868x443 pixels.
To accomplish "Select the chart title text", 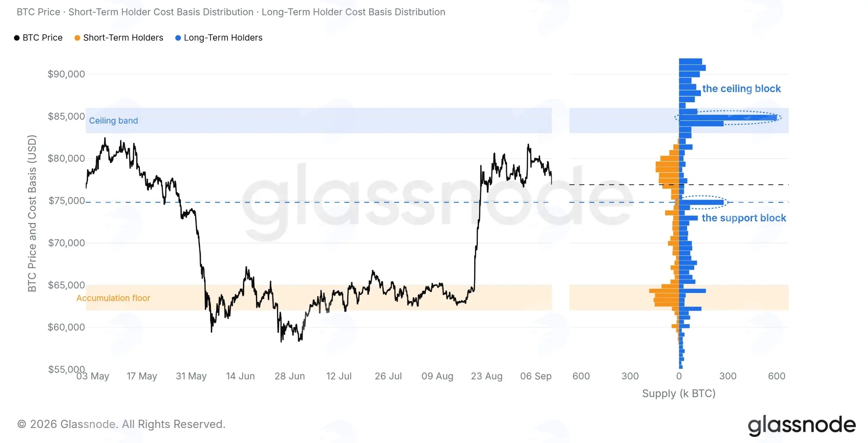I will 231,12.
